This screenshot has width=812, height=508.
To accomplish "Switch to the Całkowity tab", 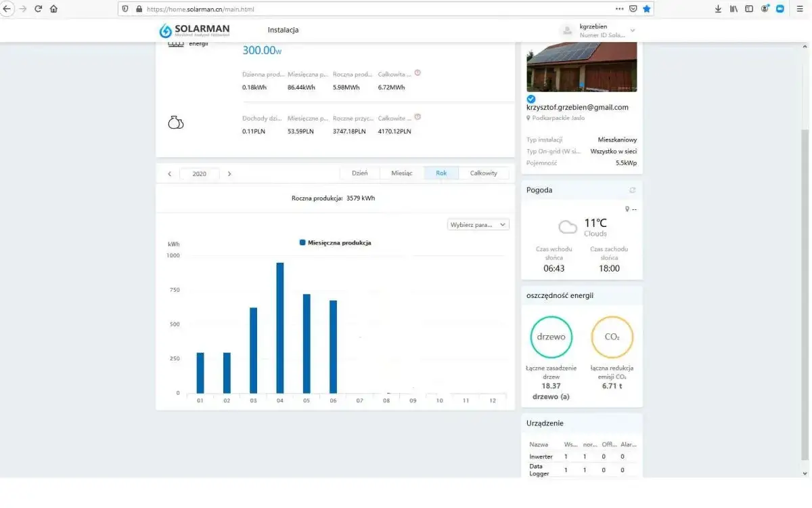I will 483,173.
